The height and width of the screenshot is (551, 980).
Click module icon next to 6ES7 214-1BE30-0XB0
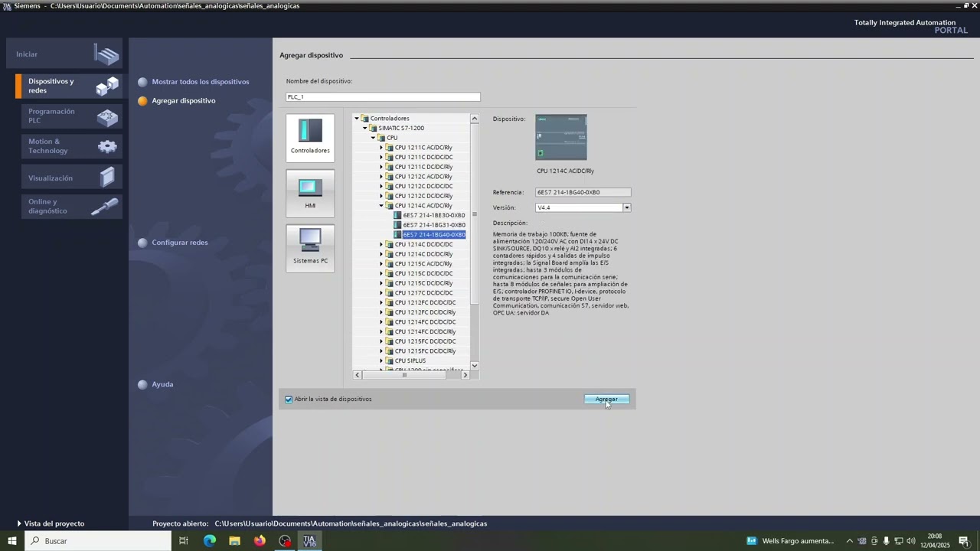(397, 215)
